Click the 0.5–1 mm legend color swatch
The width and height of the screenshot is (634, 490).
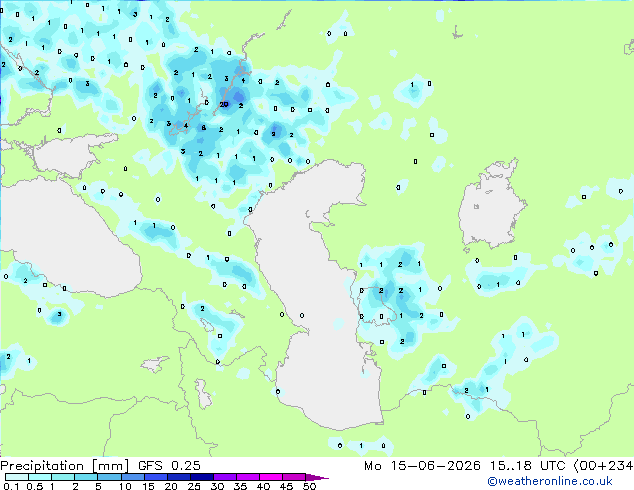(x=40, y=477)
